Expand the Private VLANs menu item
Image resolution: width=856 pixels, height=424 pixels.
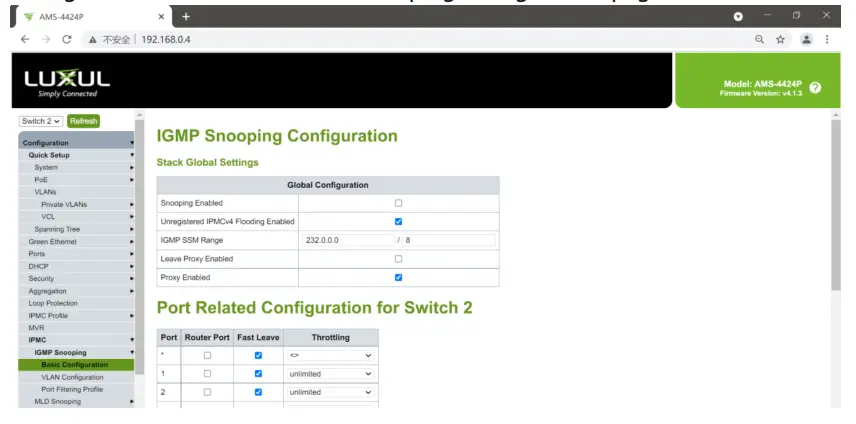[76, 205]
